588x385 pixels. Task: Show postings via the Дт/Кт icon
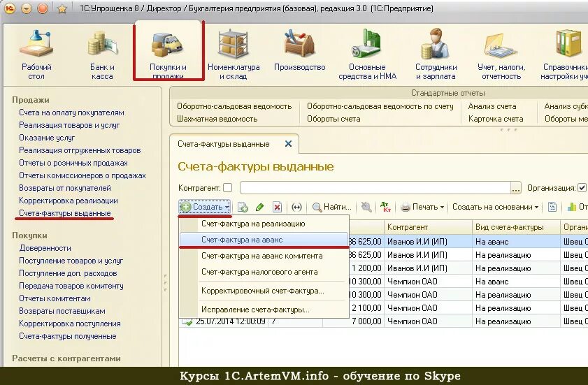(x=385, y=207)
